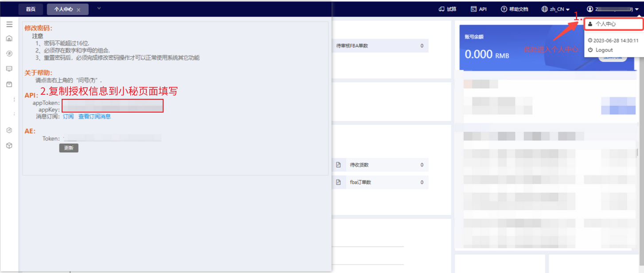Open the 查看订阅消息 link

pyautogui.click(x=94, y=117)
